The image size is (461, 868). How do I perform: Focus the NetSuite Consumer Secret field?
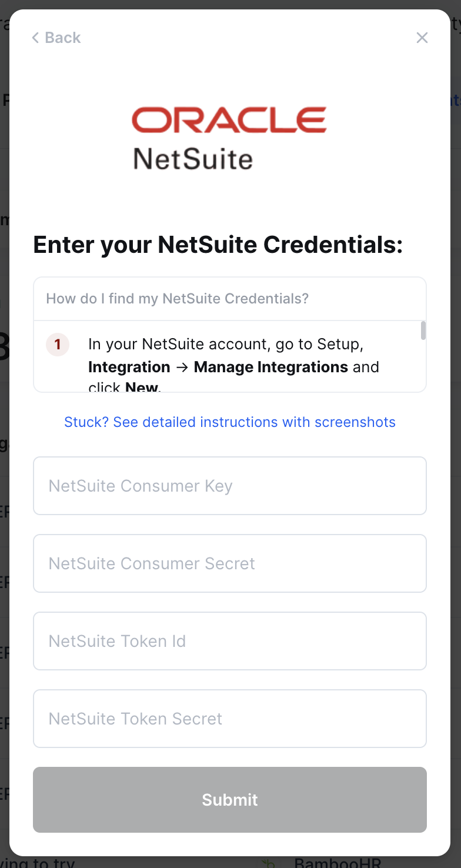[x=230, y=563]
